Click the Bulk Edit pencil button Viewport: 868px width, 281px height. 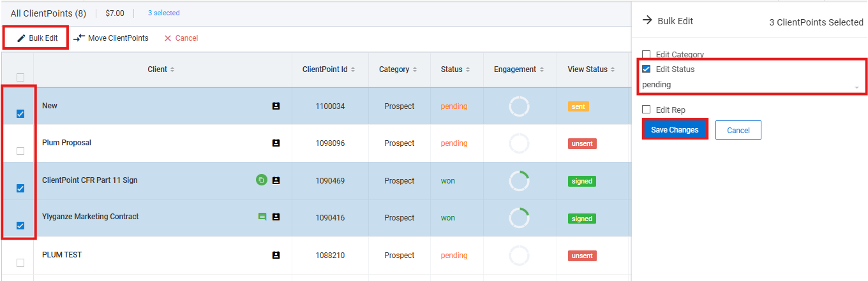click(37, 38)
